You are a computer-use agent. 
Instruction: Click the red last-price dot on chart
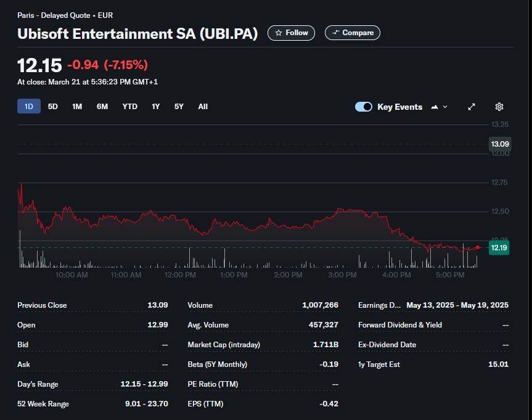[478, 247]
